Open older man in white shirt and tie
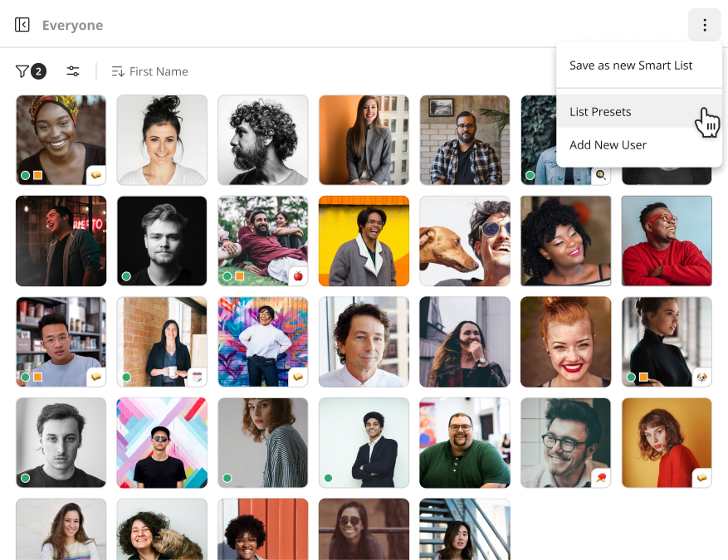Viewport: 728px width, 560px height. (364, 342)
